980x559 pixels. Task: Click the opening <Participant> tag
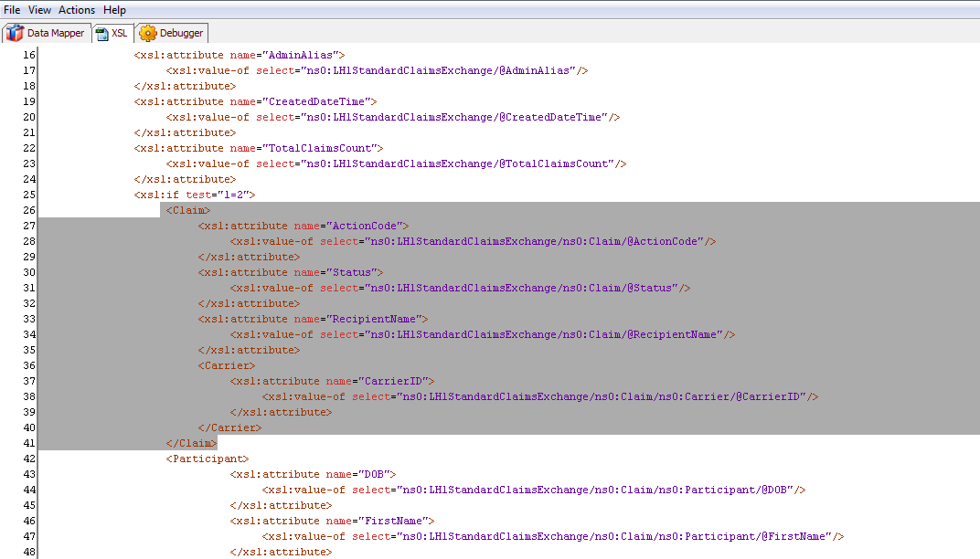[208, 459]
